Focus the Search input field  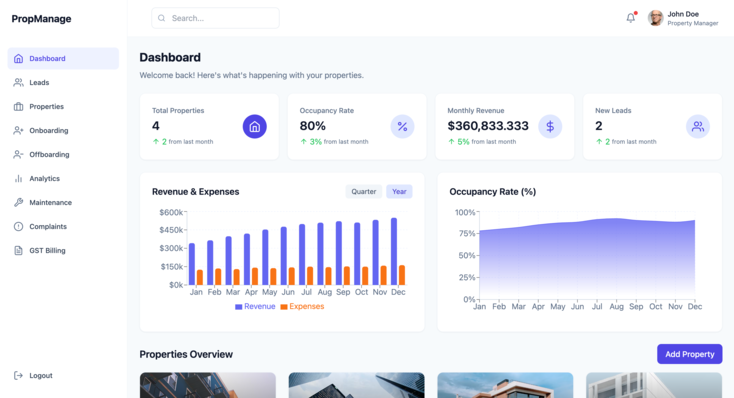tap(215, 18)
